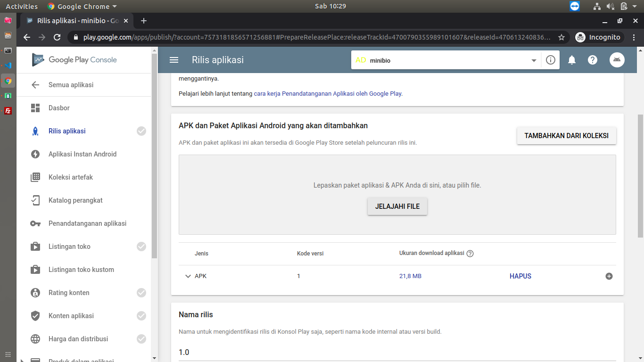Open the Google Chrome app menu in top bar
Screen dimensions: 644x362
point(82,6)
